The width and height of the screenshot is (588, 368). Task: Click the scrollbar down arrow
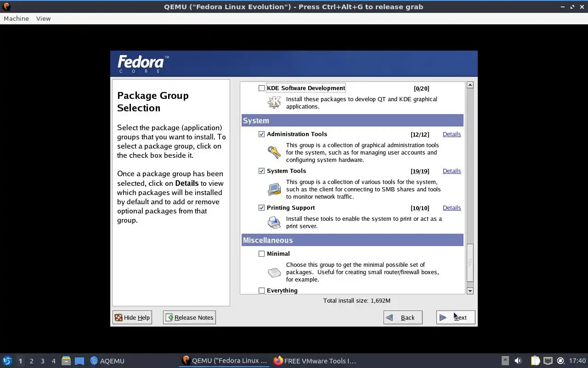[470, 291]
